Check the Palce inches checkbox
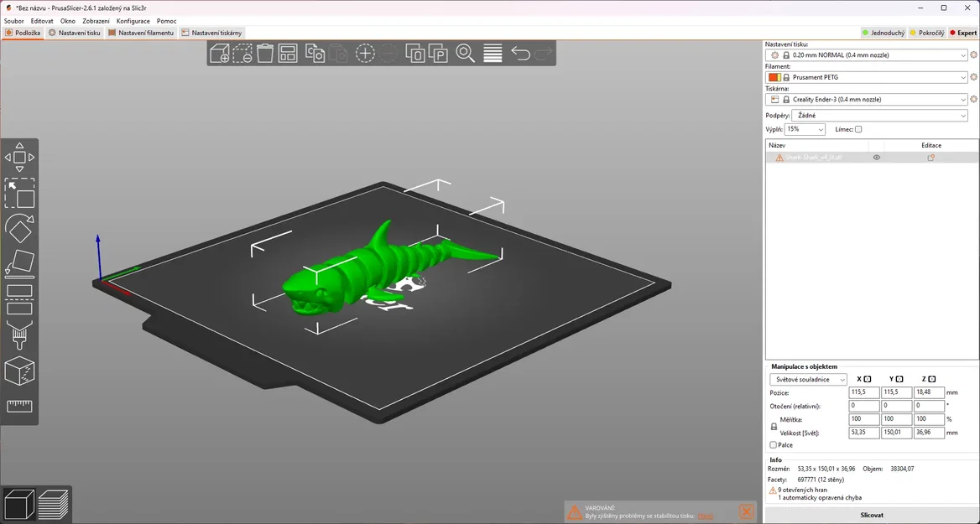Image resolution: width=980 pixels, height=524 pixels. pos(773,445)
